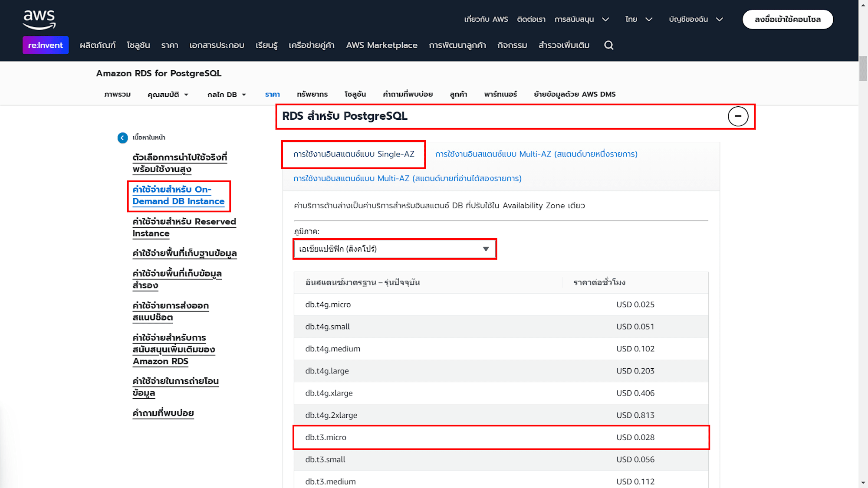The image size is (868, 488).
Task: Click Amazon RDS for PostgreSQL title
Action: 159,73
